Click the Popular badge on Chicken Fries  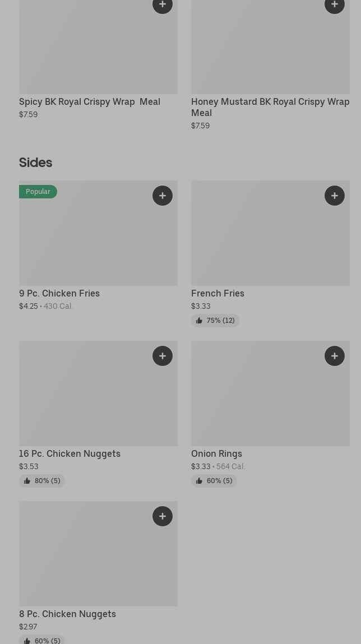(x=38, y=192)
